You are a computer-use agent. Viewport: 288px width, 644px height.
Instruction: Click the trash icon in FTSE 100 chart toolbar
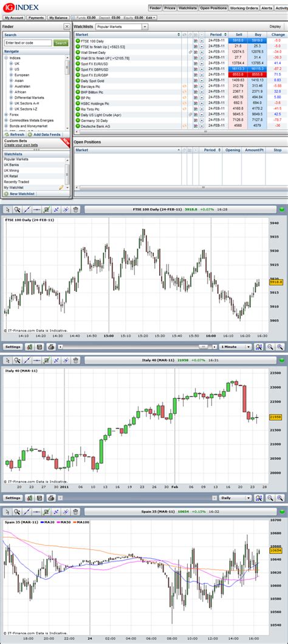coord(75,209)
